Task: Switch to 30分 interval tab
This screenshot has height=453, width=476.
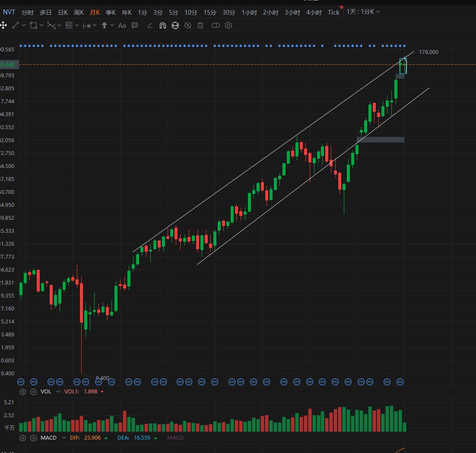Action: point(228,13)
